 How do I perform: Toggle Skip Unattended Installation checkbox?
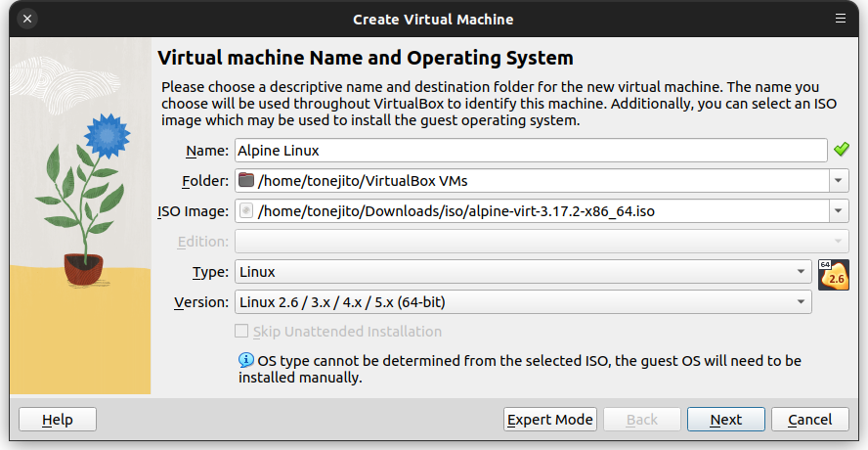(x=241, y=331)
